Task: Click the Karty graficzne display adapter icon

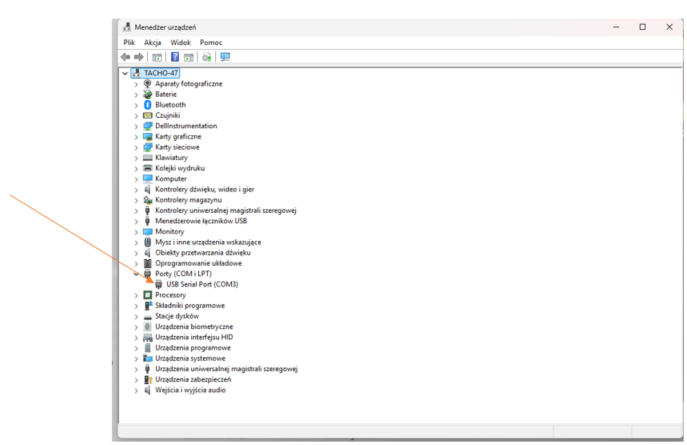Action: (x=148, y=137)
